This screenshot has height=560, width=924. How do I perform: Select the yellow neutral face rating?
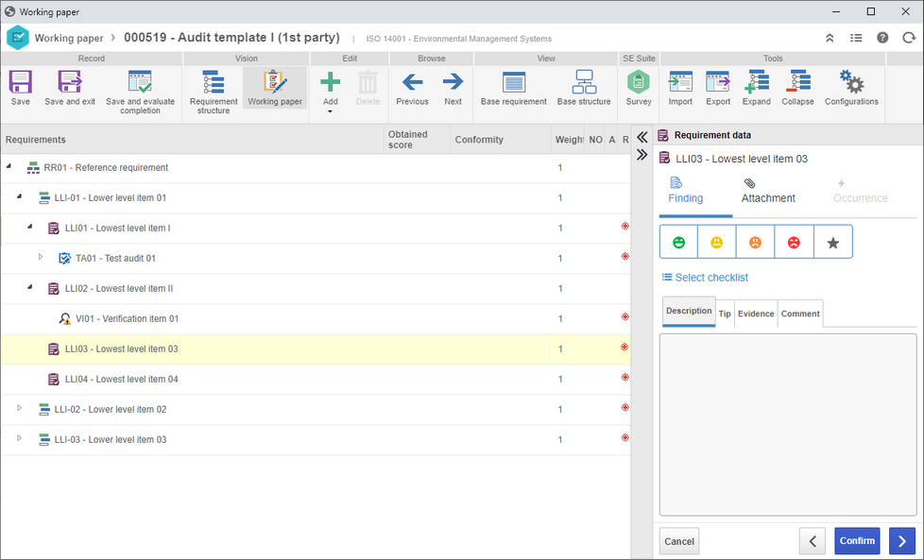pyautogui.click(x=716, y=242)
